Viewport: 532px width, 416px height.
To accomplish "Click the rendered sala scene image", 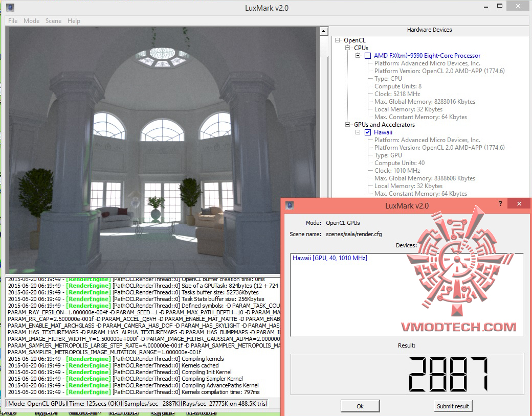I will pos(163,150).
